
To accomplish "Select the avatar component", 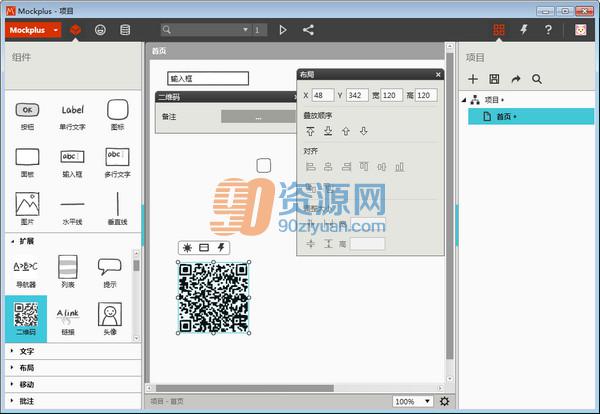I will (110, 319).
